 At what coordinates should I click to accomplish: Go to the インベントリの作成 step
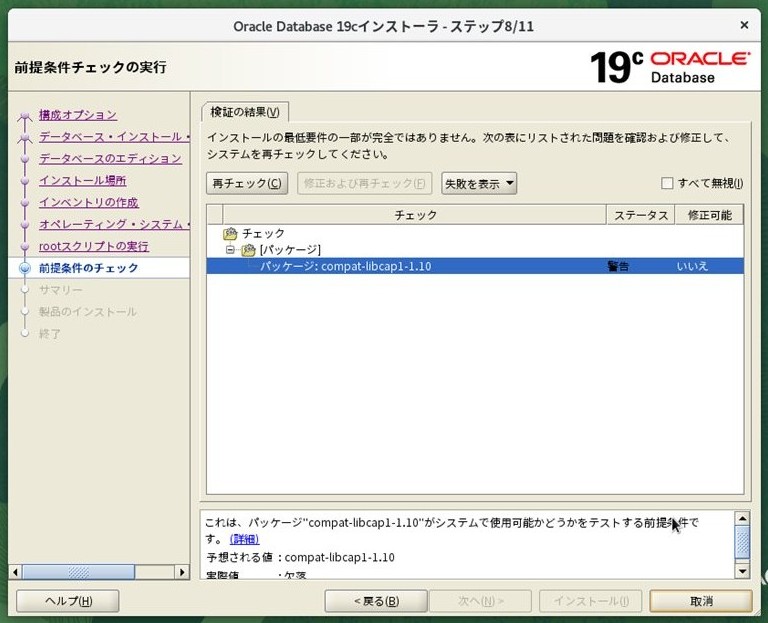tap(89, 202)
